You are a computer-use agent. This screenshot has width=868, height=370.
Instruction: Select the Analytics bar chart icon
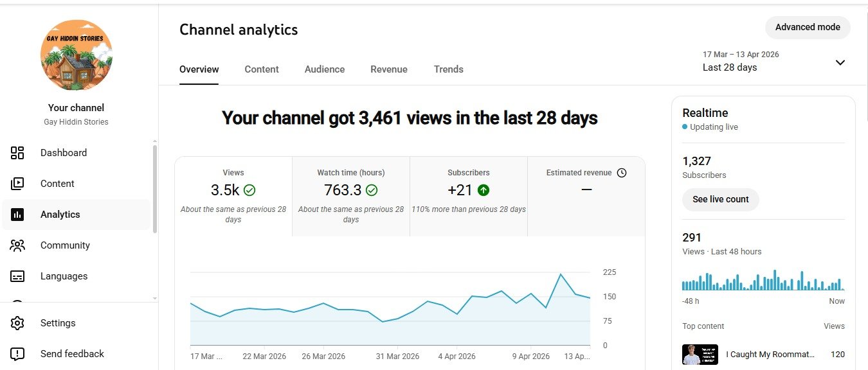[17, 215]
